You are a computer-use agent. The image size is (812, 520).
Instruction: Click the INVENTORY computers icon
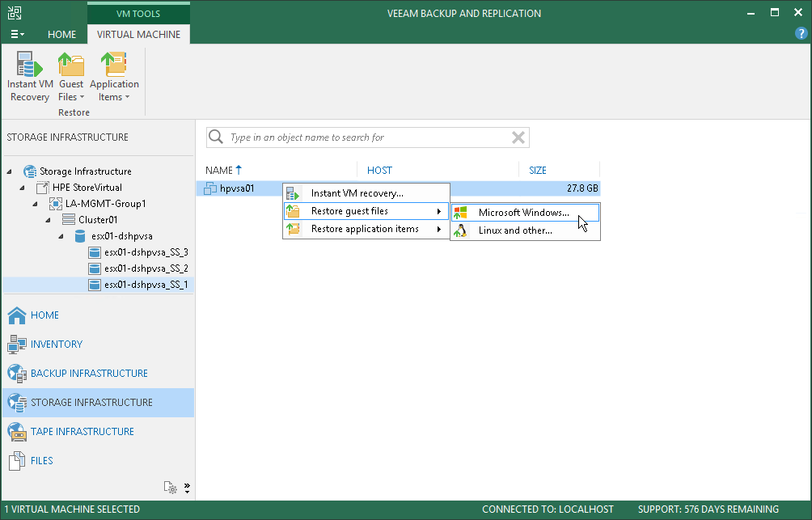click(17, 345)
